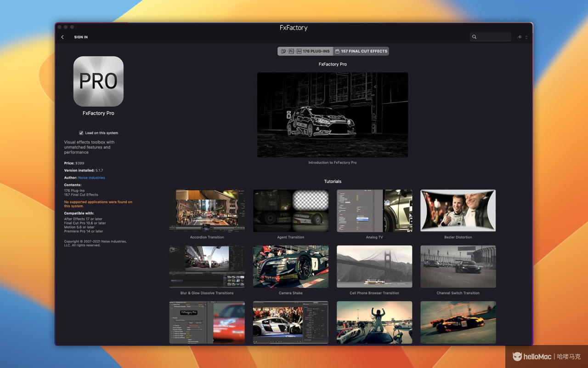
Task: Click the Motion icon in plug-ins tab
Action: pos(283,51)
